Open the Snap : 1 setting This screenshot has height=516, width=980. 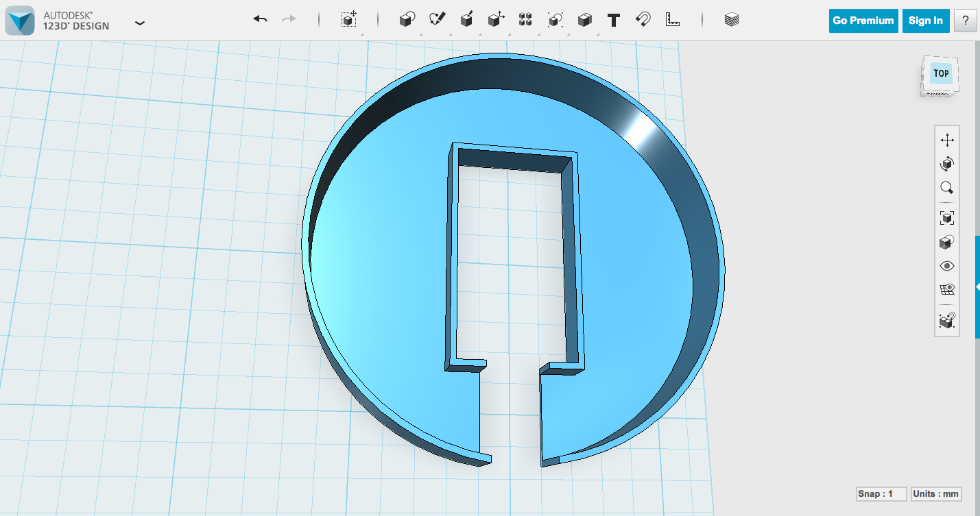(881, 494)
